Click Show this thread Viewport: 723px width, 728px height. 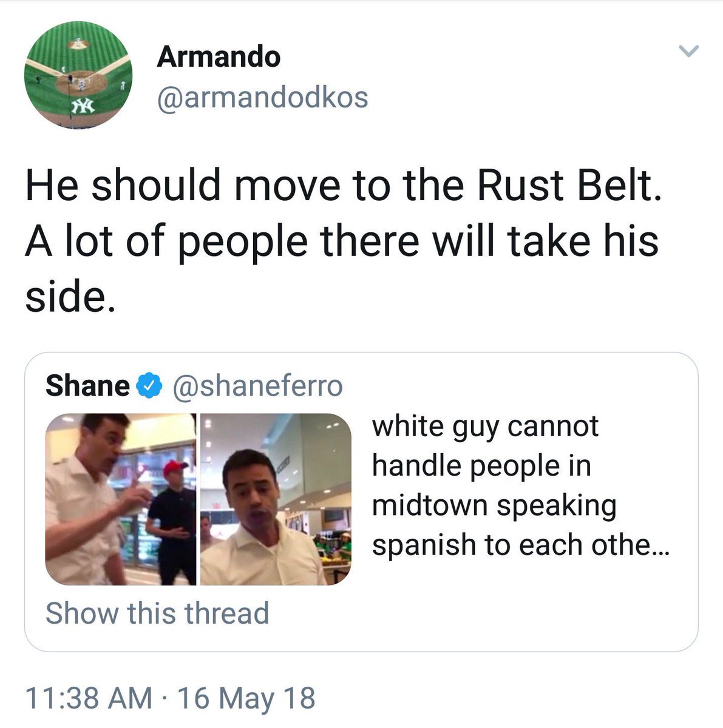(x=157, y=613)
